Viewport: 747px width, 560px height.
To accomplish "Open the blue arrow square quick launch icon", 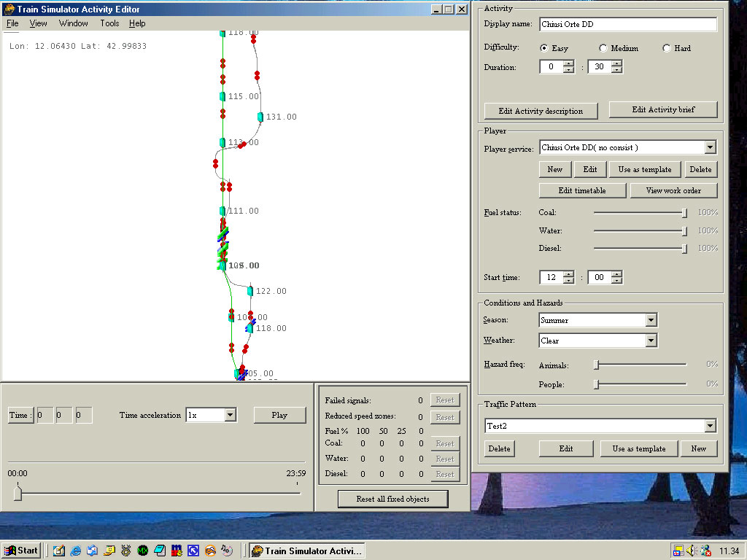I will (x=193, y=551).
